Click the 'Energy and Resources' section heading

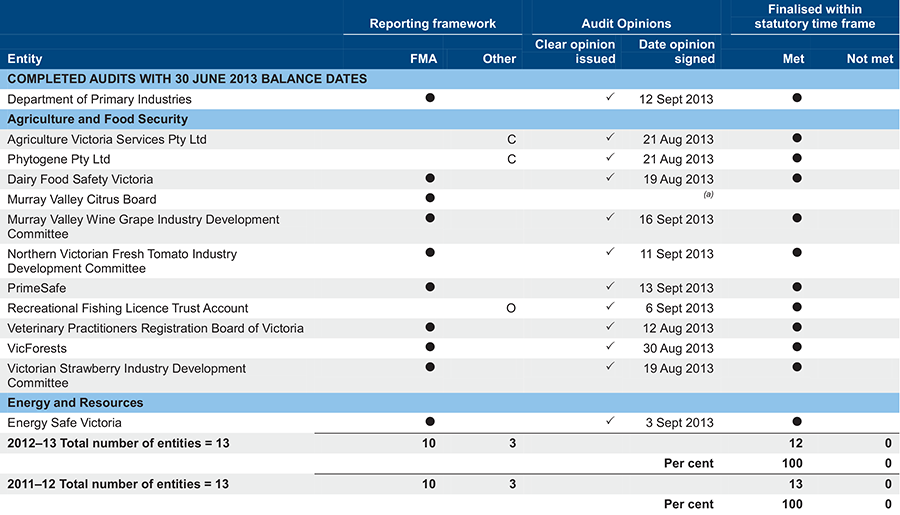[75, 403]
